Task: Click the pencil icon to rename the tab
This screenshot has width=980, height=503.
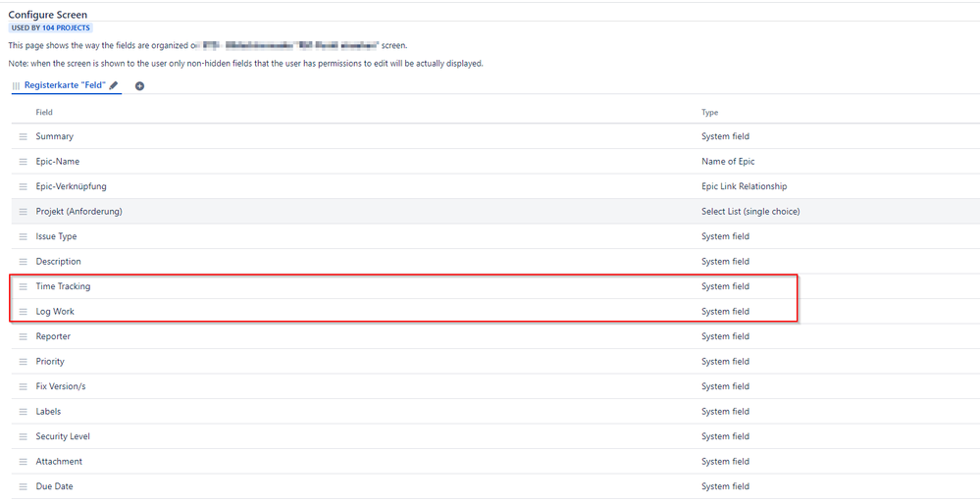Action: pos(114,85)
